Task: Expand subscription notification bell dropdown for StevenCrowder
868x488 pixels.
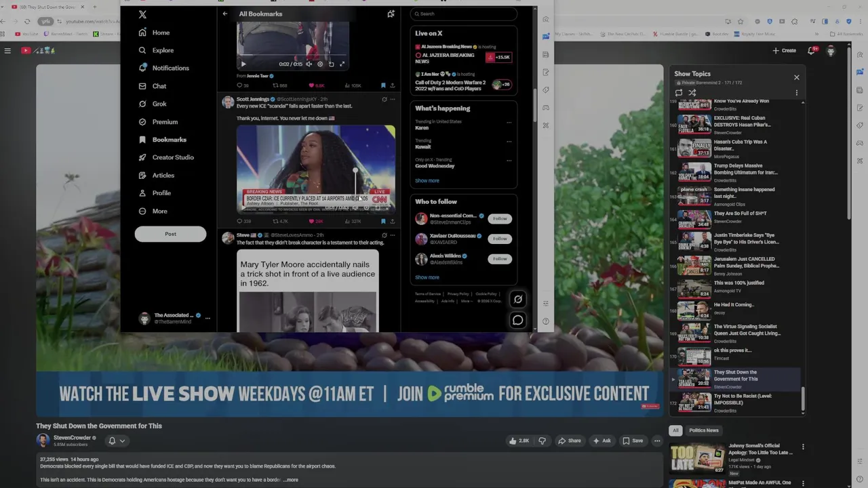Action: 117,441
